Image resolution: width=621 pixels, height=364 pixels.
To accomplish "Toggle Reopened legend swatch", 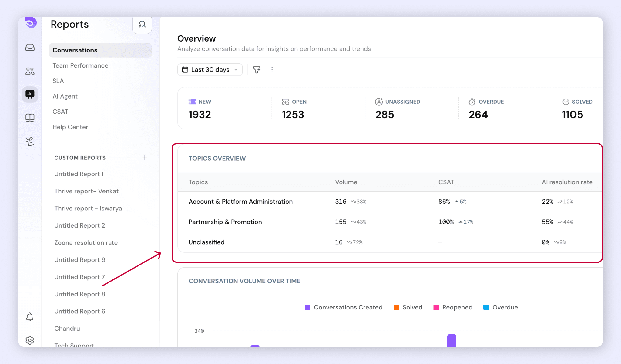I will pyautogui.click(x=436, y=307).
